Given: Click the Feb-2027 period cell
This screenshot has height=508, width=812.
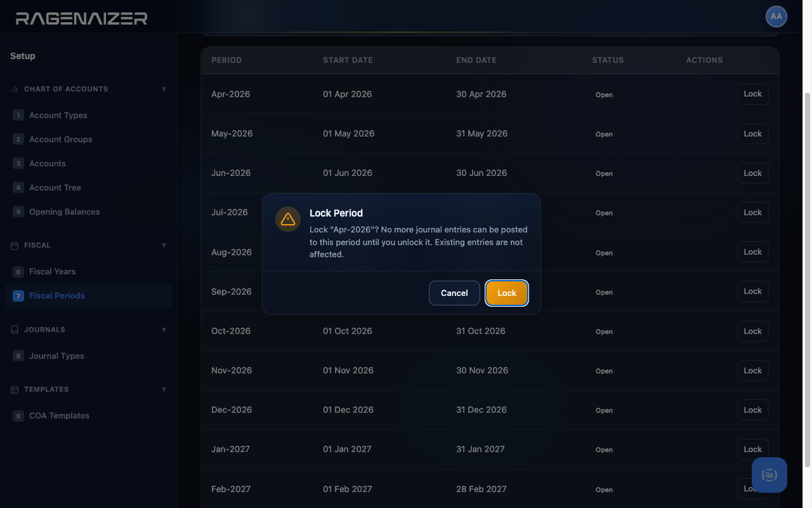Looking at the screenshot, I should coord(231,489).
